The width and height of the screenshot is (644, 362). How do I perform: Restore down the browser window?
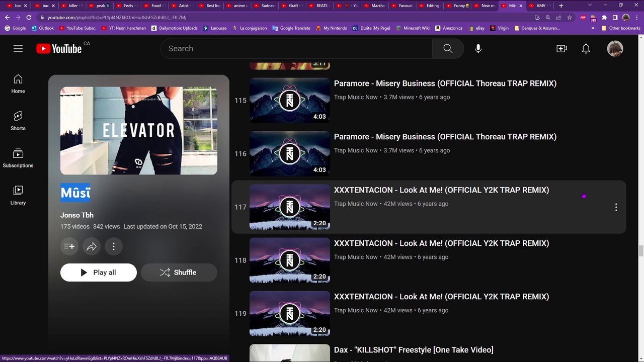pyautogui.click(x=621, y=6)
